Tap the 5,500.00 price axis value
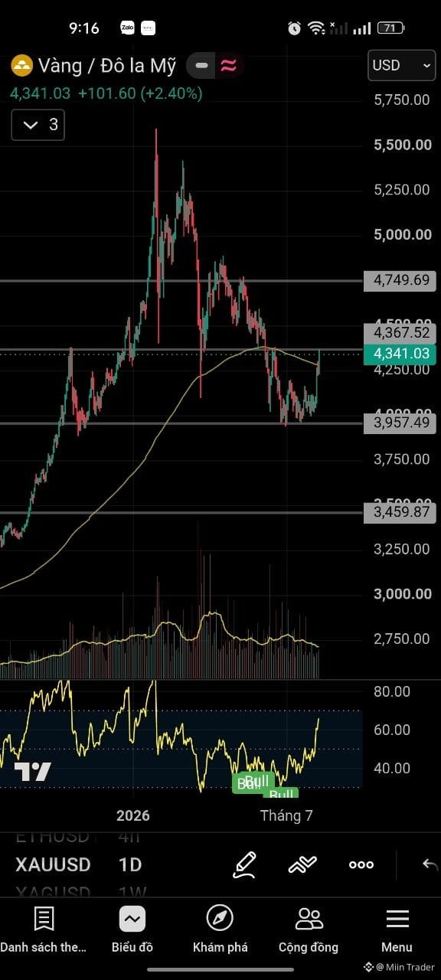 point(402,145)
